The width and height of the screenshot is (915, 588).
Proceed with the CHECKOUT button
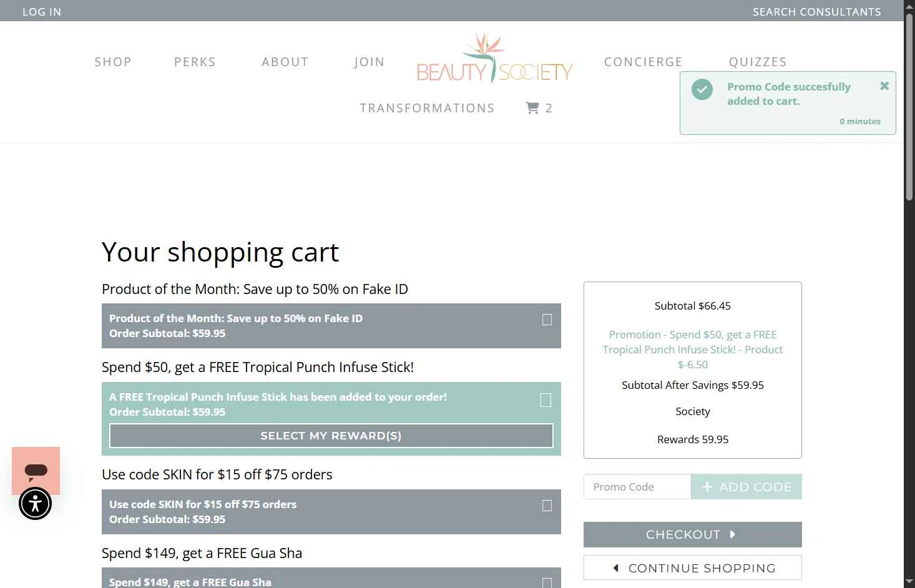pos(693,534)
